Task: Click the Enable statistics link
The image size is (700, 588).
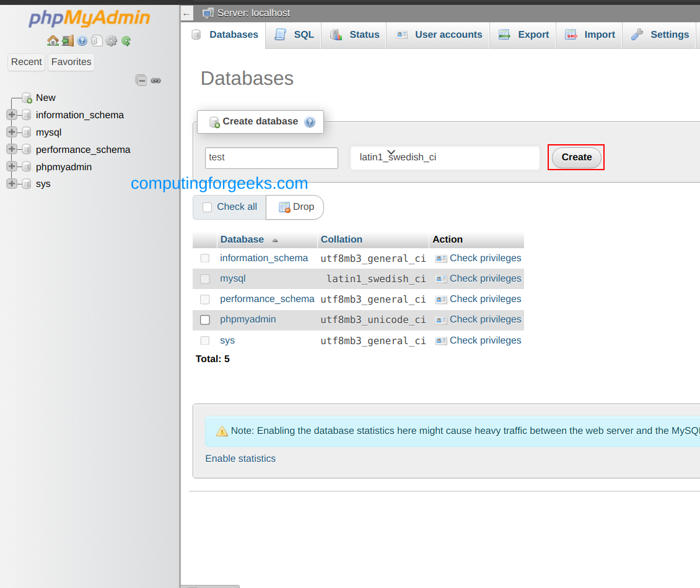Action: [240, 458]
